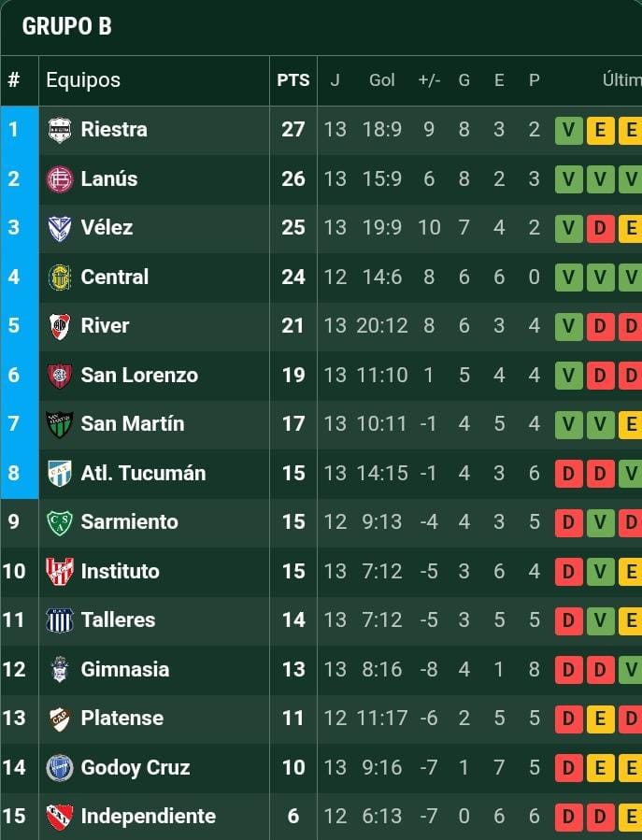Screen dimensions: 642x840
Task: Select the Atl. Tucumán club logo
Action: pos(60,474)
